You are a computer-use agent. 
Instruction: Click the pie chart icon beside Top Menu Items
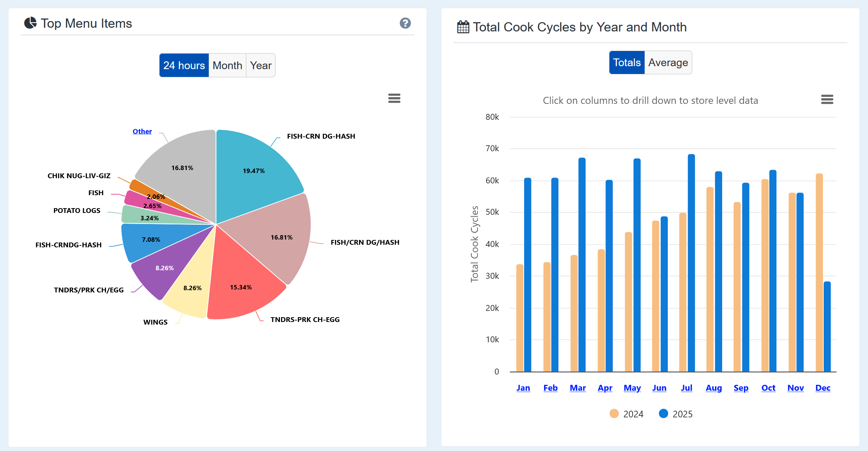tap(30, 23)
